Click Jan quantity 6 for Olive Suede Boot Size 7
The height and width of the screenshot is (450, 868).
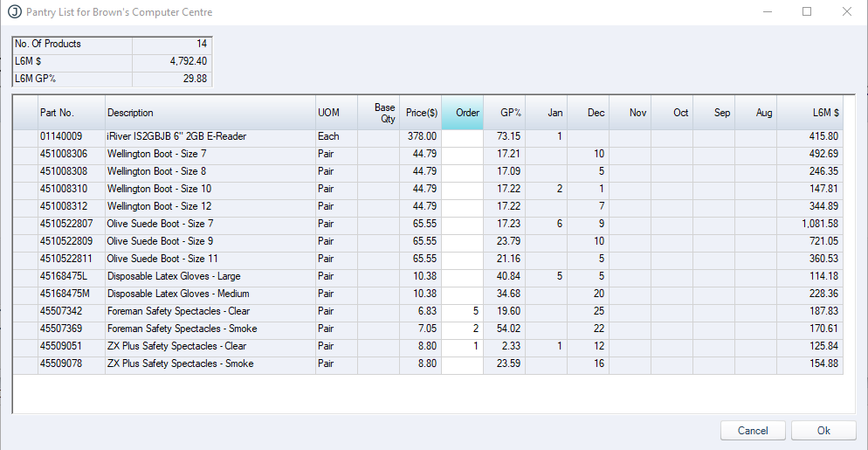tap(547, 224)
